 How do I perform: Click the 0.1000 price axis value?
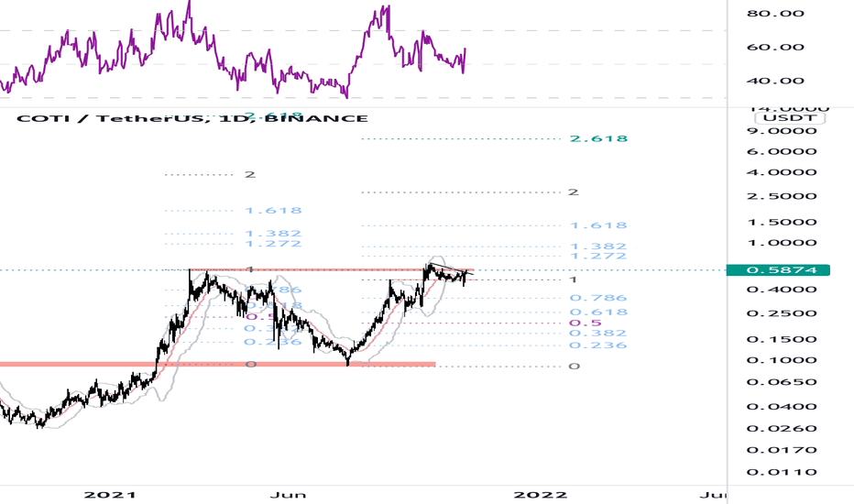[782, 360]
